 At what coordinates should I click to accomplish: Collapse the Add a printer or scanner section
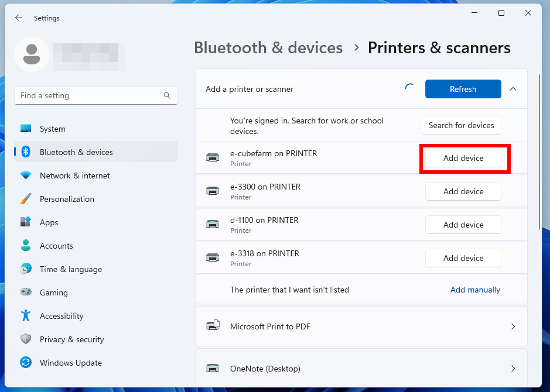point(513,89)
